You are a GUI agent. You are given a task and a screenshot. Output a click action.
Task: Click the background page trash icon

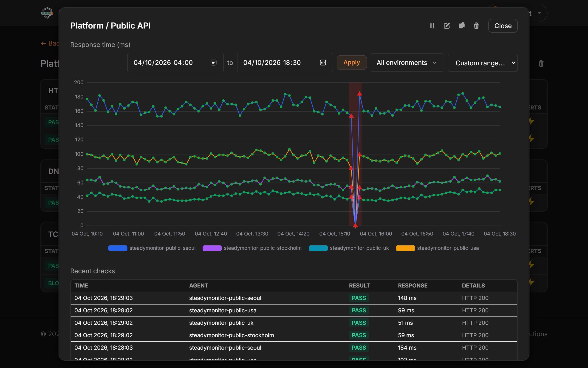click(541, 63)
